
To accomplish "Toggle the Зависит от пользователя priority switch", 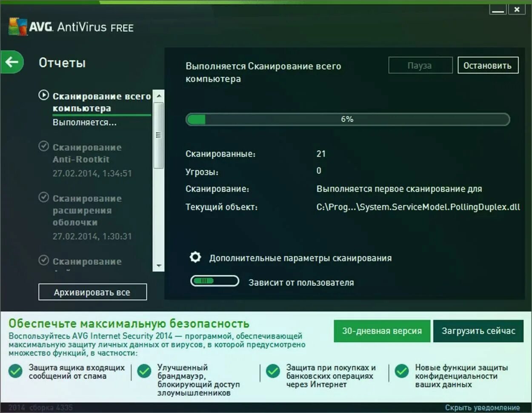I will coord(215,281).
